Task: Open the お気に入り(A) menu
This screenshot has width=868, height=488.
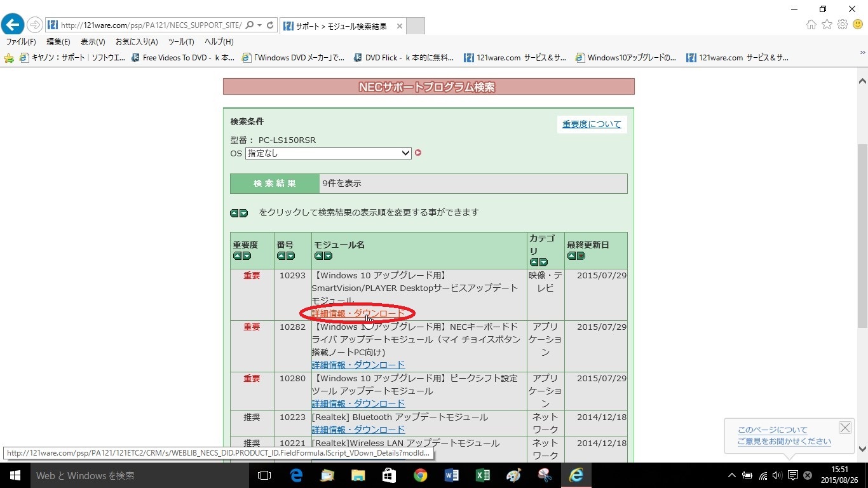Action: coord(137,42)
